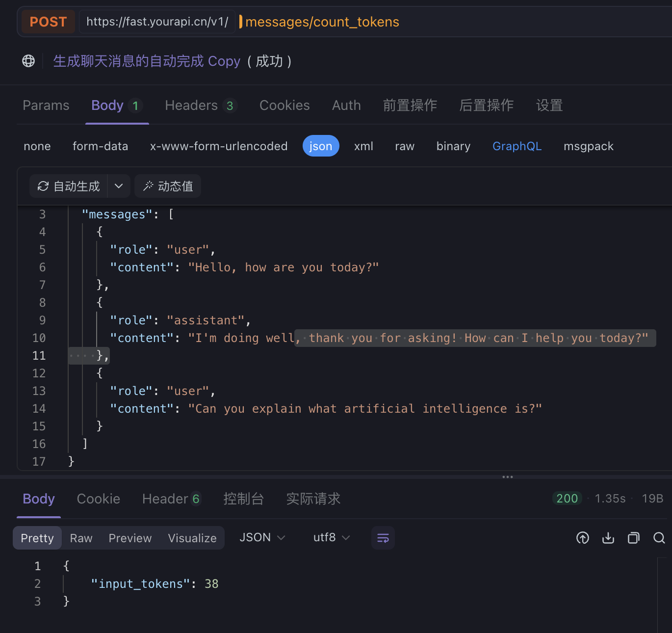This screenshot has width=672, height=633.
Task: Select the POST method dropdown
Action: coord(48,22)
